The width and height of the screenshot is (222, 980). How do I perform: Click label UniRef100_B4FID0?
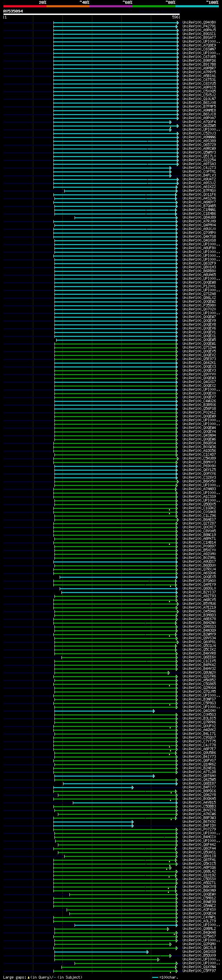click(199, 825)
